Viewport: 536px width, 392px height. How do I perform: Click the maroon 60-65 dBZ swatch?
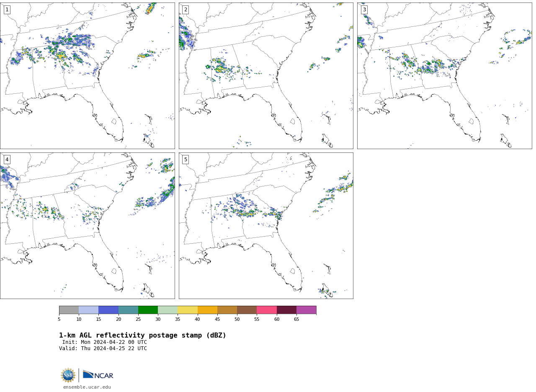(286, 310)
